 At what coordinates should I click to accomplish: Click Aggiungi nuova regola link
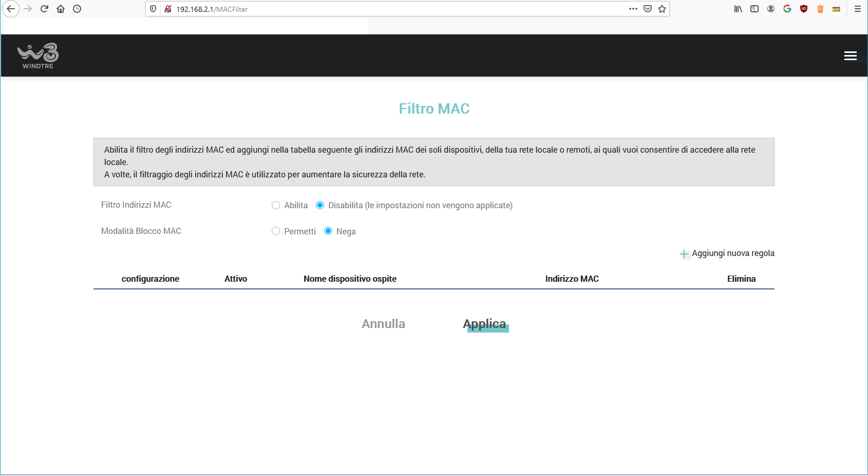click(733, 253)
